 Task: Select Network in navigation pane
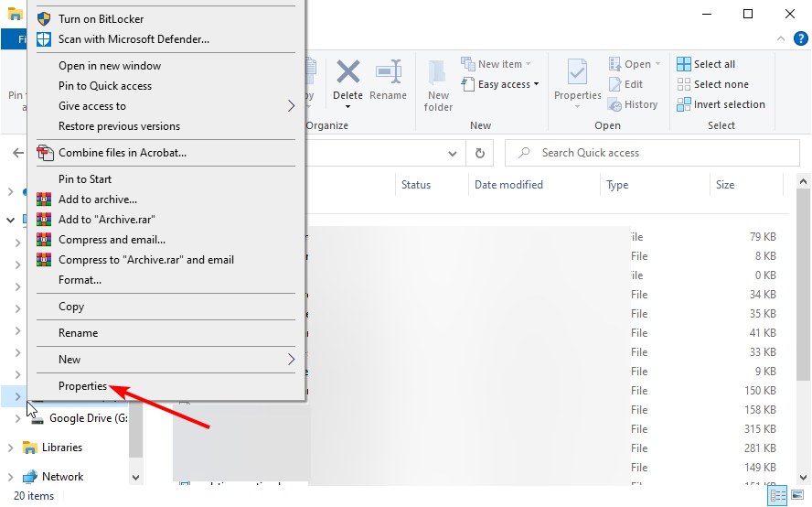pyautogui.click(x=63, y=477)
